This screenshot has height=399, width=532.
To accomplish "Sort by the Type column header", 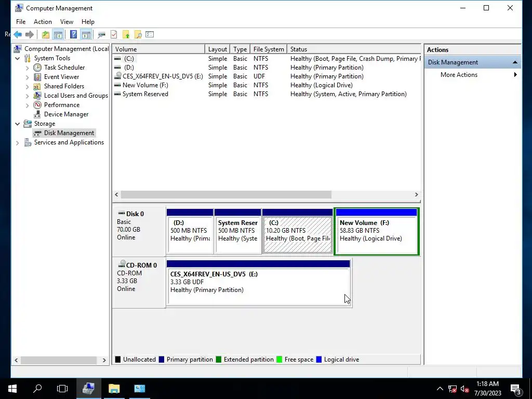I will [240, 49].
